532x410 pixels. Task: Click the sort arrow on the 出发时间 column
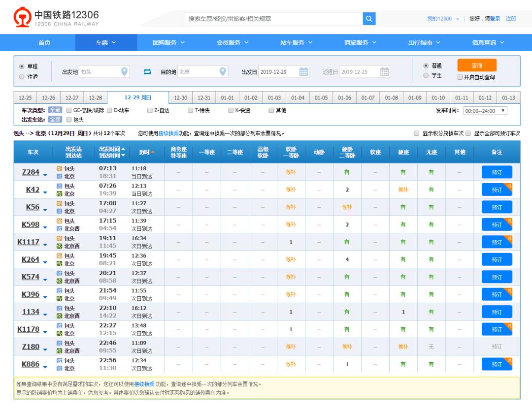(x=123, y=150)
